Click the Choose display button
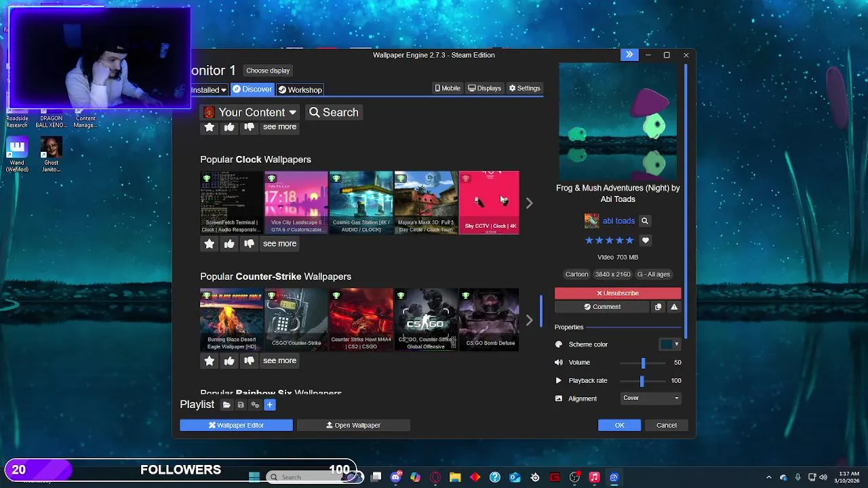The height and width of the screenshot is (488, 868). (x=268, y=70)
